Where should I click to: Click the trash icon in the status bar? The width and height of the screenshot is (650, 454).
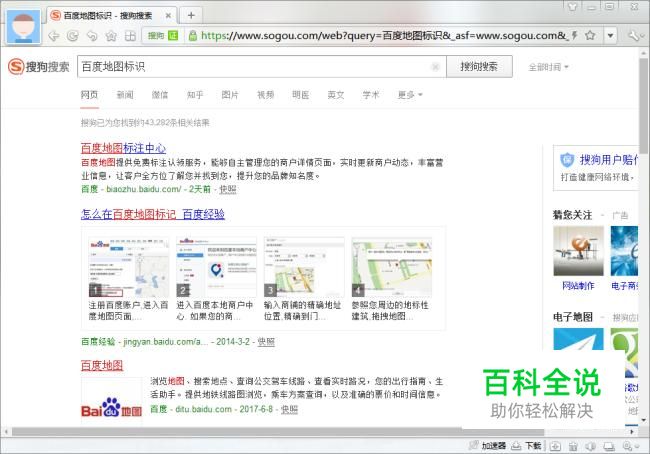click(573, 446)
